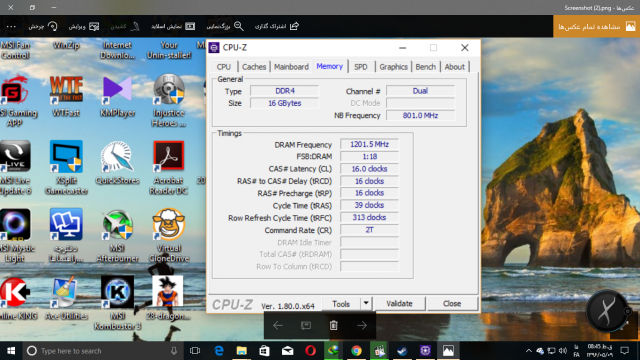Open the Windows Start menu
The image size is (640, 360).
coord(11,351)
